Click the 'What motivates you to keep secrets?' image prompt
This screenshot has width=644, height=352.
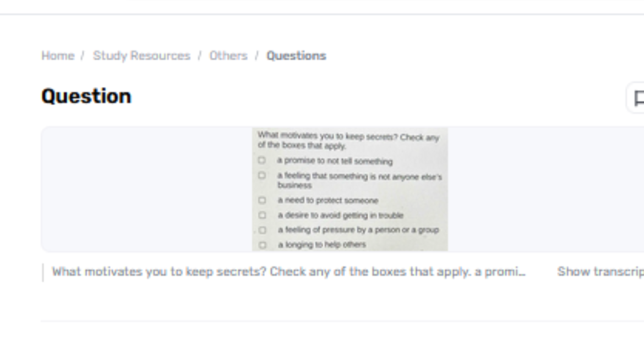[x=348, y=141]
